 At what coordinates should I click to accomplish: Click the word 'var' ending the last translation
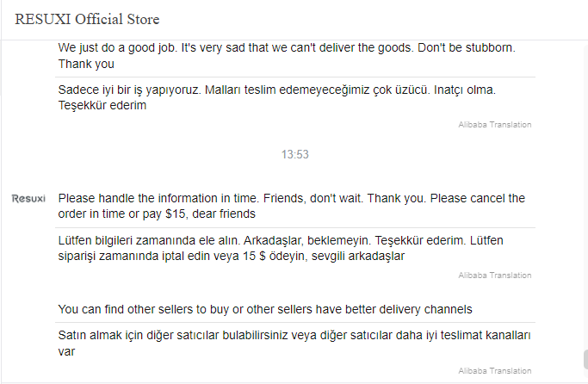click(66, 352)
